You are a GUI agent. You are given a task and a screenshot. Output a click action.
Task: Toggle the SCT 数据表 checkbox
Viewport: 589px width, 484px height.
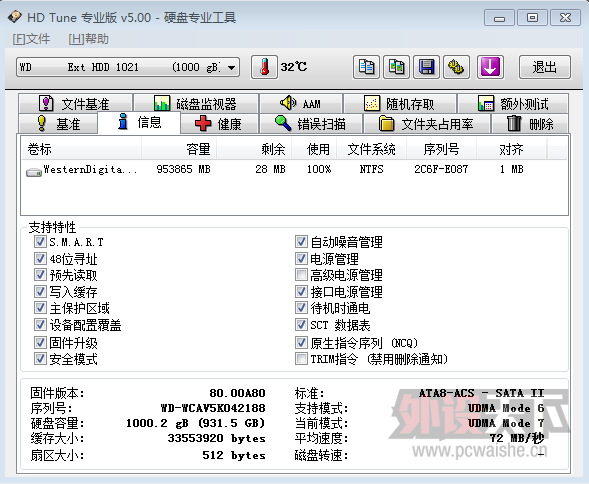tap(301, 324)
